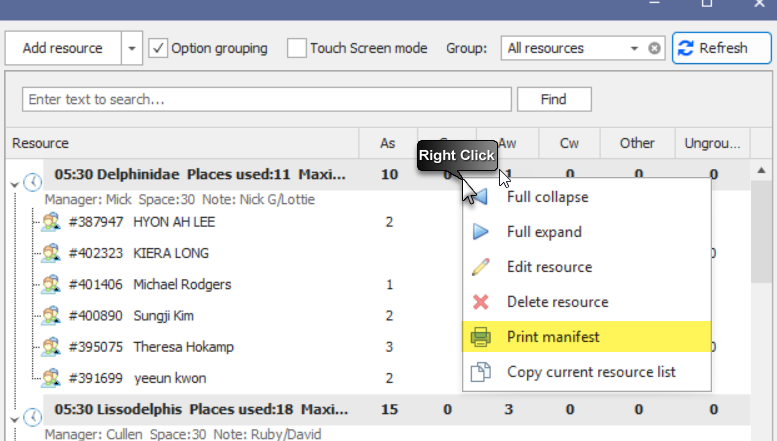
Task: Choose Full expand from context menu
Action: (587, 232)
